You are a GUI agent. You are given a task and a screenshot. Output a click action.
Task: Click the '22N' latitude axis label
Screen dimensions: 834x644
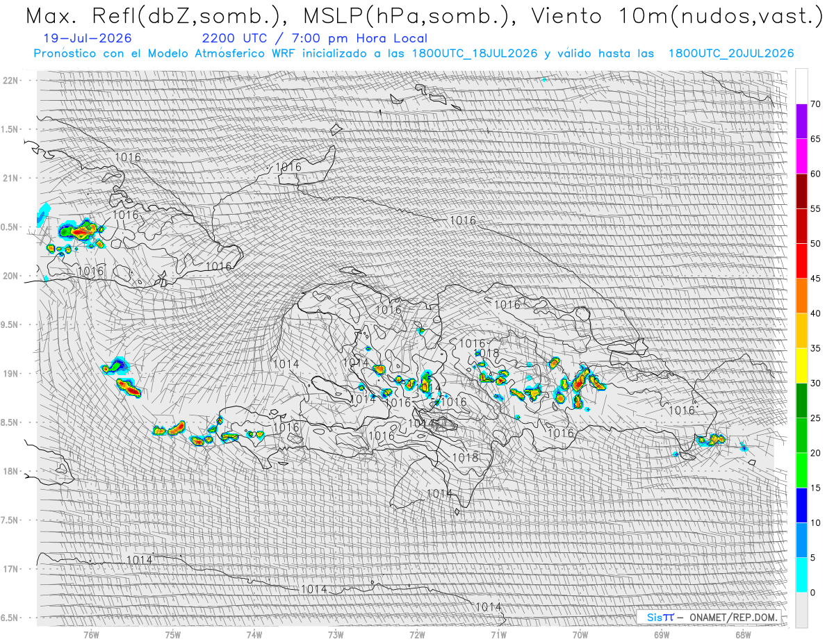tap(11, 81)
